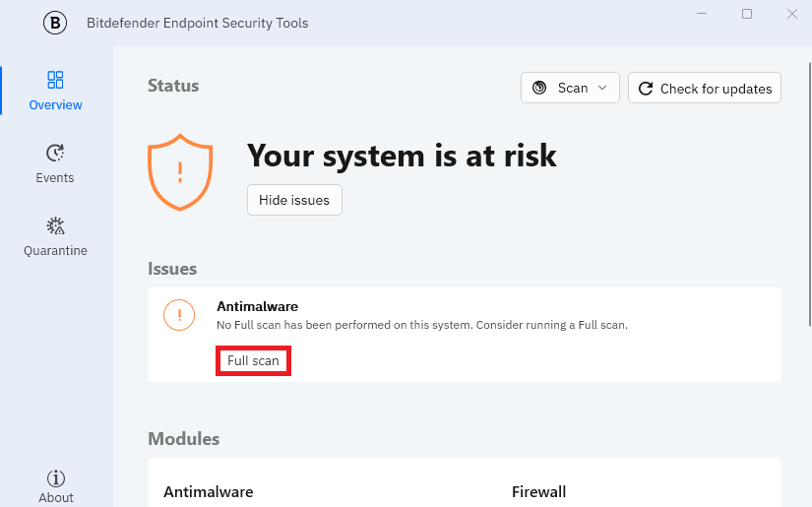Click the orange shield warning icon
812x507 pixels.
(x=180, y=172)
